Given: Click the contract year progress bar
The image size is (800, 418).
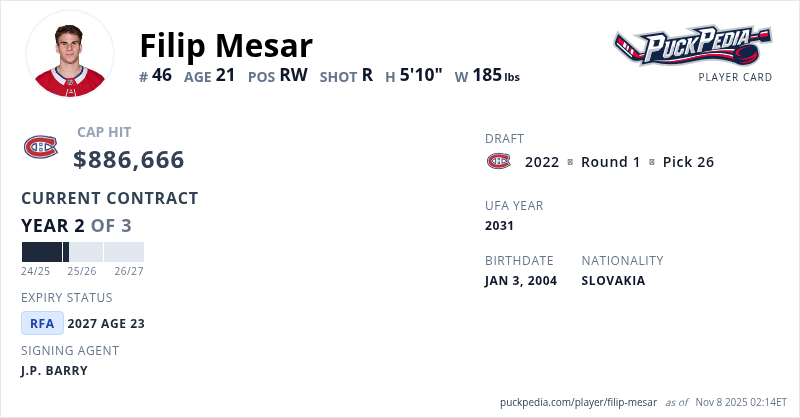Looking at the screenshot, I should pos(82,252).
